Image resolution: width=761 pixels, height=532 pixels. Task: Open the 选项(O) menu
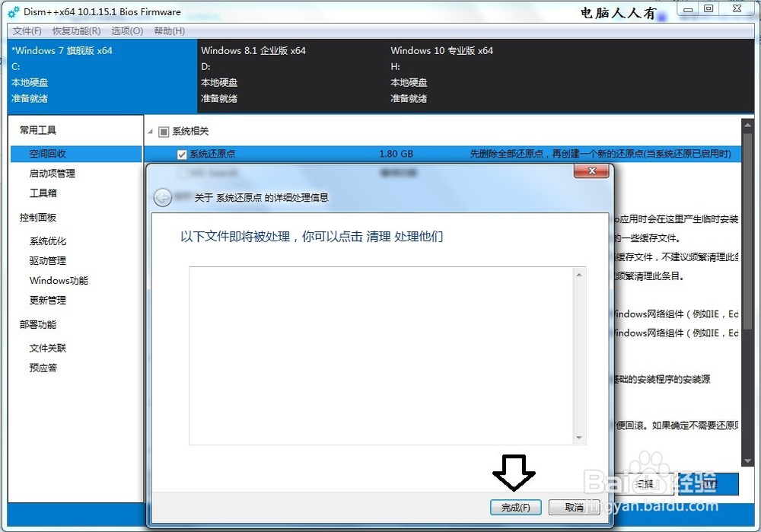click(129, 30)
